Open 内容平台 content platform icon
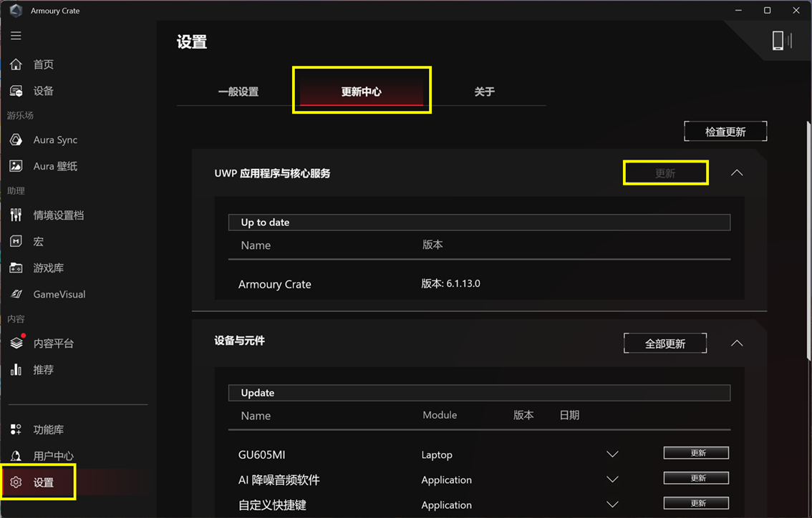812x518 pixels. (16, 343)
